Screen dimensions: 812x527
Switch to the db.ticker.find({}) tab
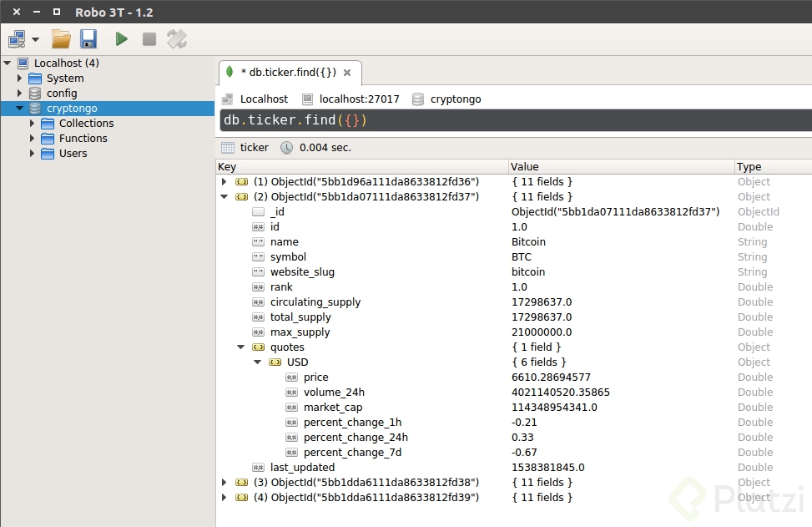290,73
